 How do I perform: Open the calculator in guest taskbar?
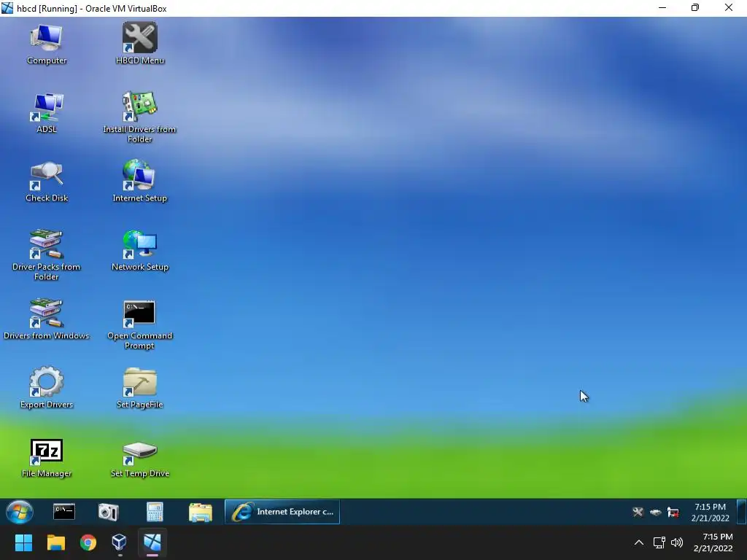pos(155,512)
